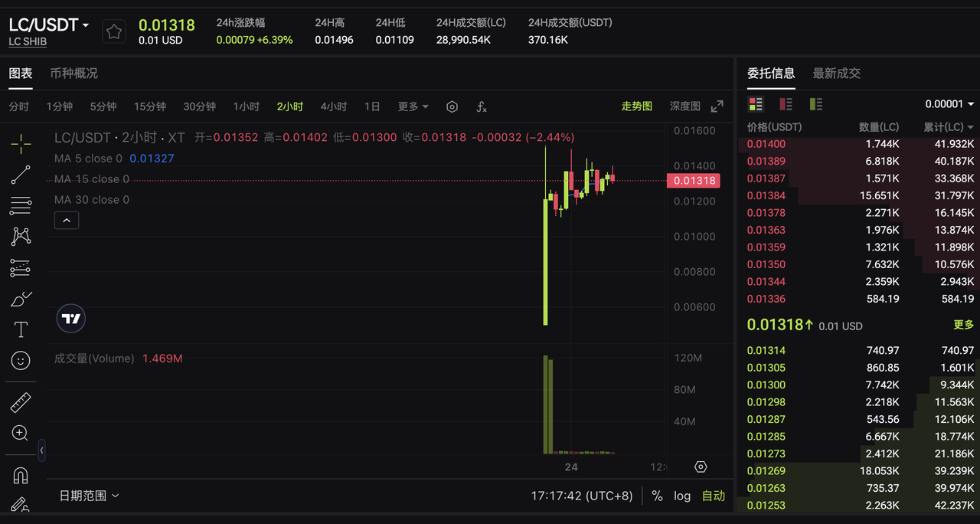Show sell orders only in order book
The width and height of the screenshot is (980, 524).
pyautogui.click(x=786, y=104)
